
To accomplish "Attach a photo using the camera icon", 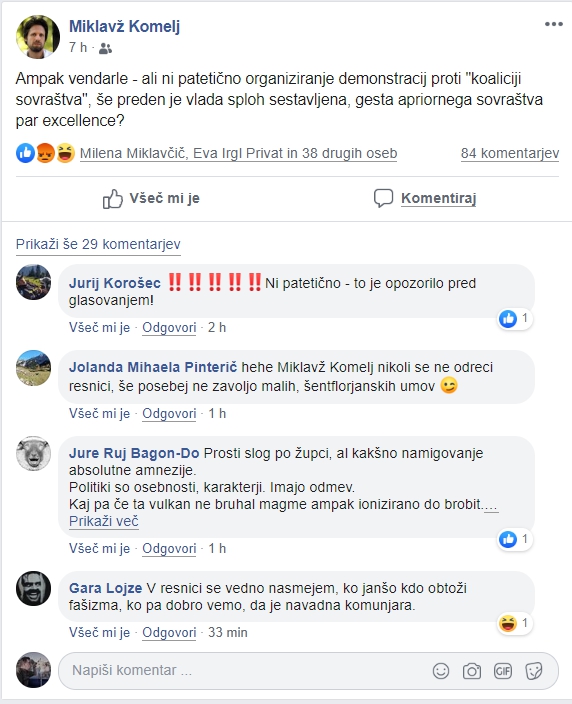I will click(472, 671).
